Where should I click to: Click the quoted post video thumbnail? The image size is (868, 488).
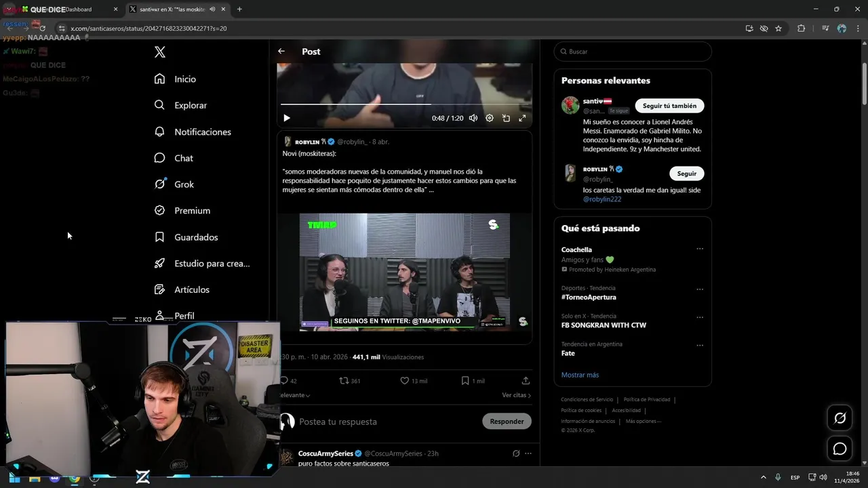(405, 272)
